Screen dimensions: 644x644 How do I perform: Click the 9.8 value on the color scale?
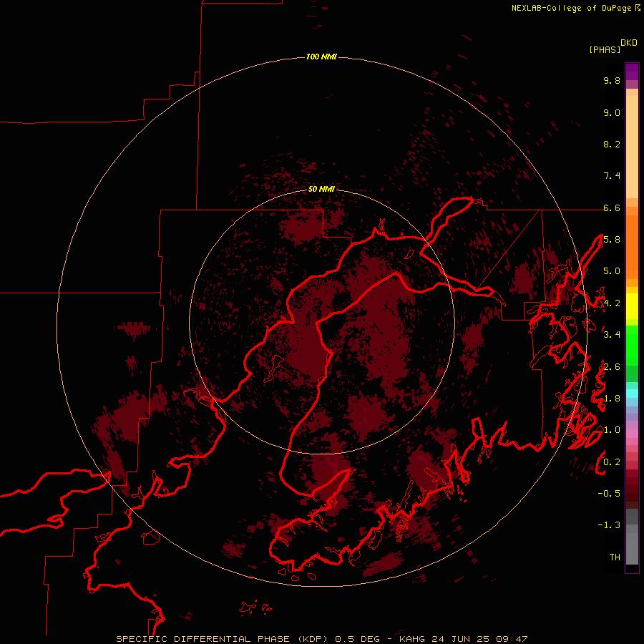pyautogui.click(x=612, y=80)
